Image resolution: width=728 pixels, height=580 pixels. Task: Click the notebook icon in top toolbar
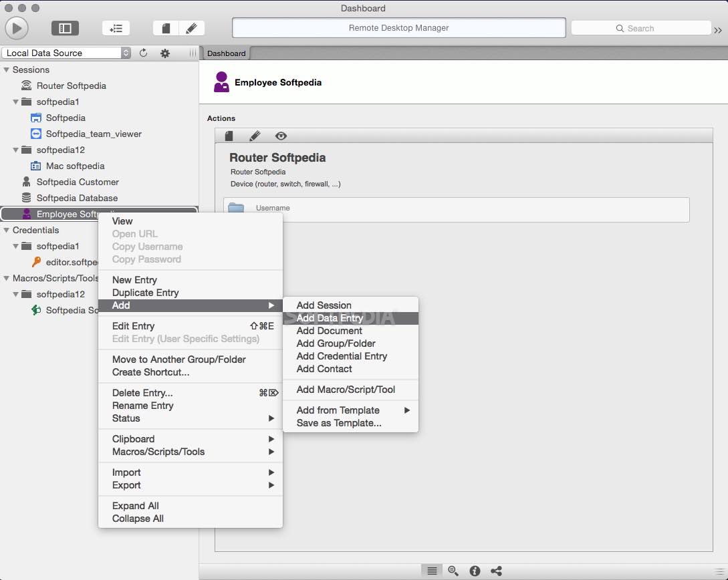[166, 28]
